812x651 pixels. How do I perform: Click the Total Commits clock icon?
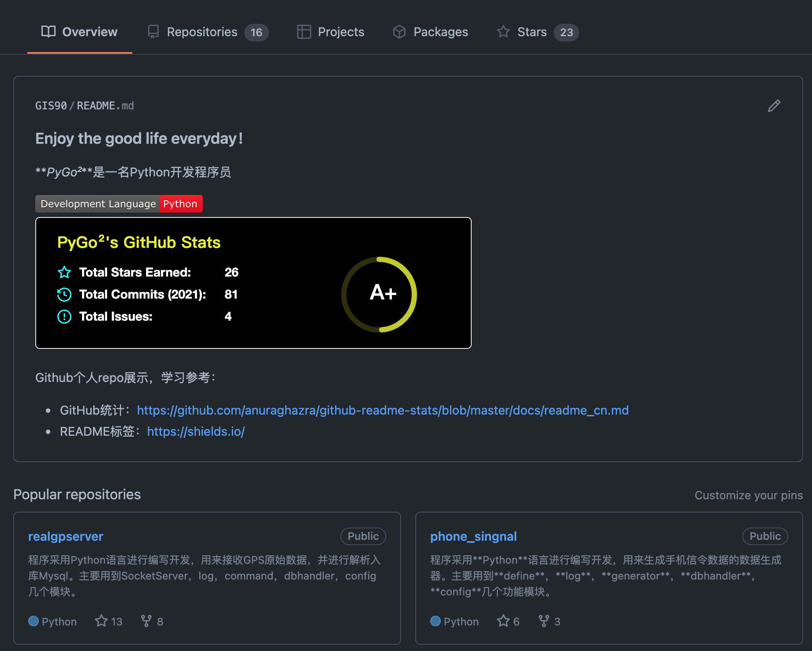point(64,295)
